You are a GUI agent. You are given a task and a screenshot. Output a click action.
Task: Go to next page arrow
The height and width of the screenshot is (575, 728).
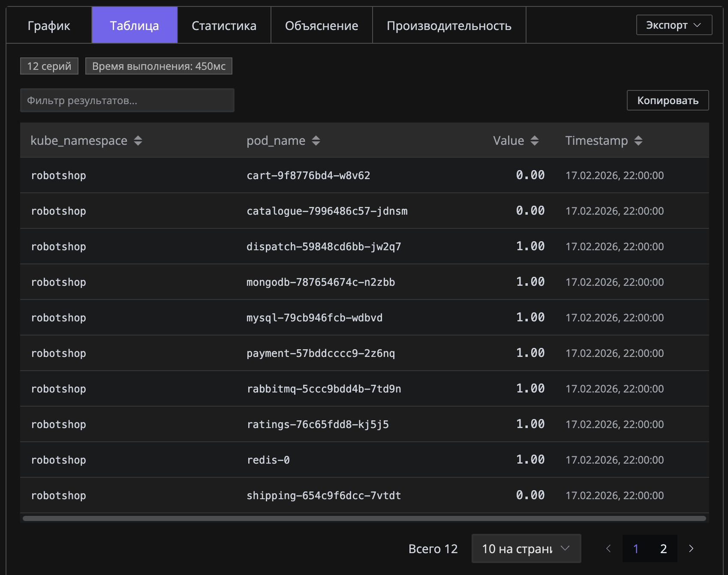coord(691,548)
